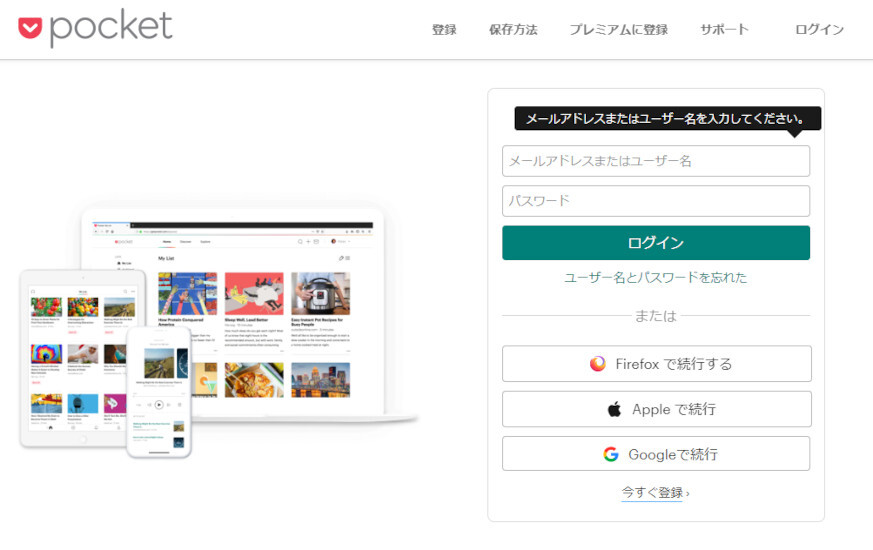Select ログイン in the top navigation bar
The width and height of the screenshot is (873, 550).
pyautogui.click(x=819, y=29)
